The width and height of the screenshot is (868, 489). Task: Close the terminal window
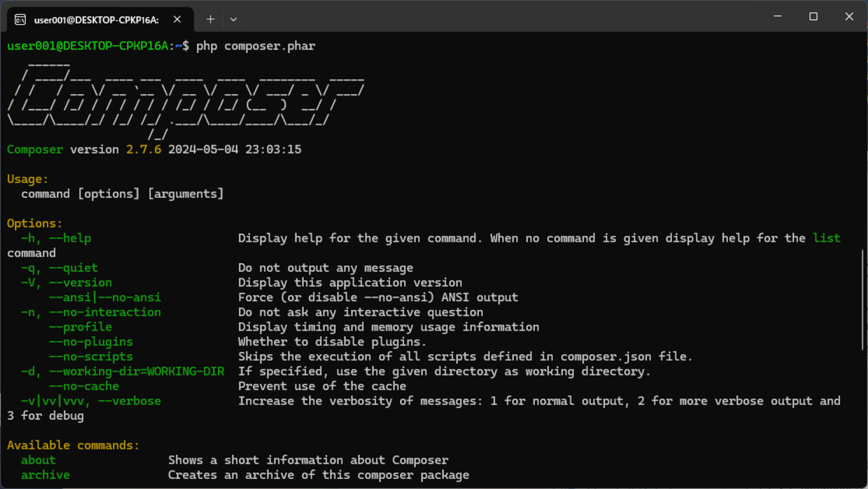coord(849,16)
